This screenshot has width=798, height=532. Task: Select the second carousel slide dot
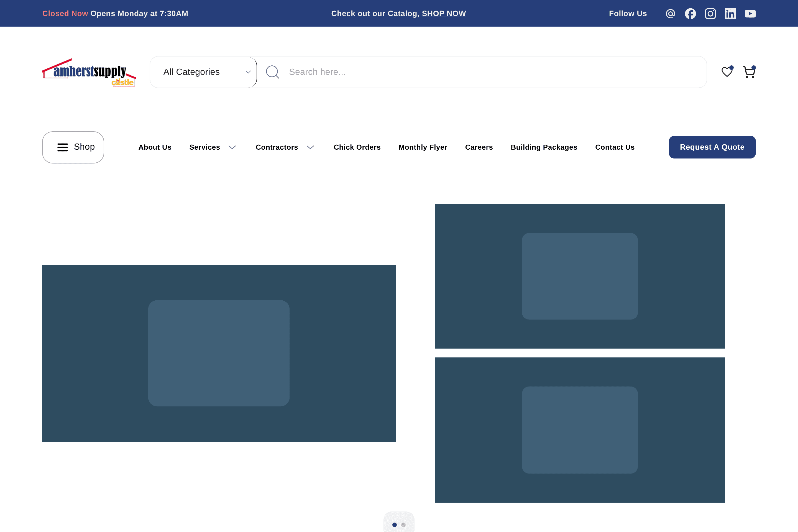pos(403,525)
